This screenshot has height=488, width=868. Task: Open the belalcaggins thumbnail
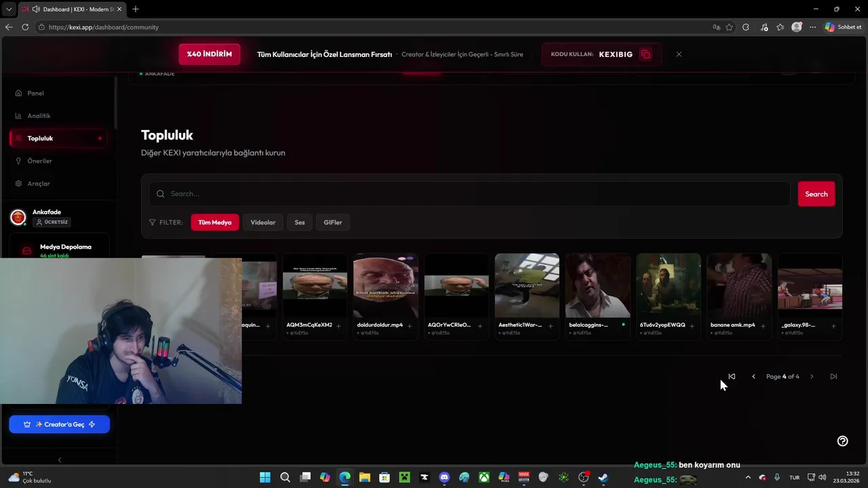pyautogui.click(x=597, y=285)
